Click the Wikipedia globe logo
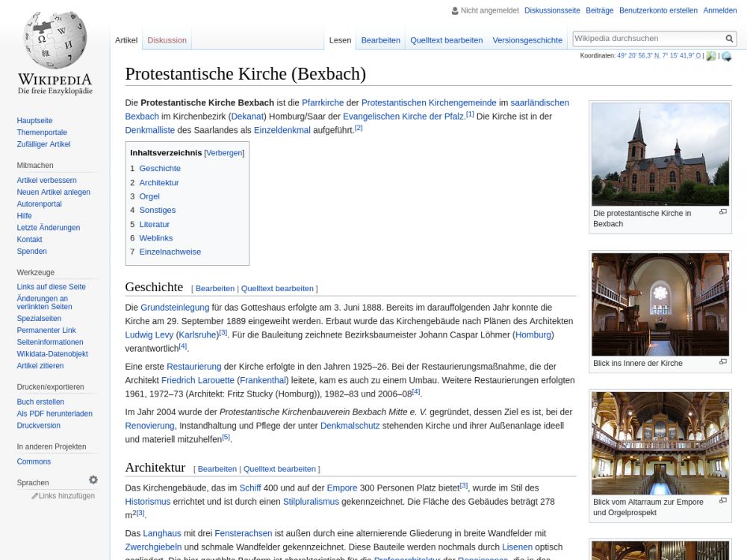This screenshot has width=747, height=560. pos(55,41)
